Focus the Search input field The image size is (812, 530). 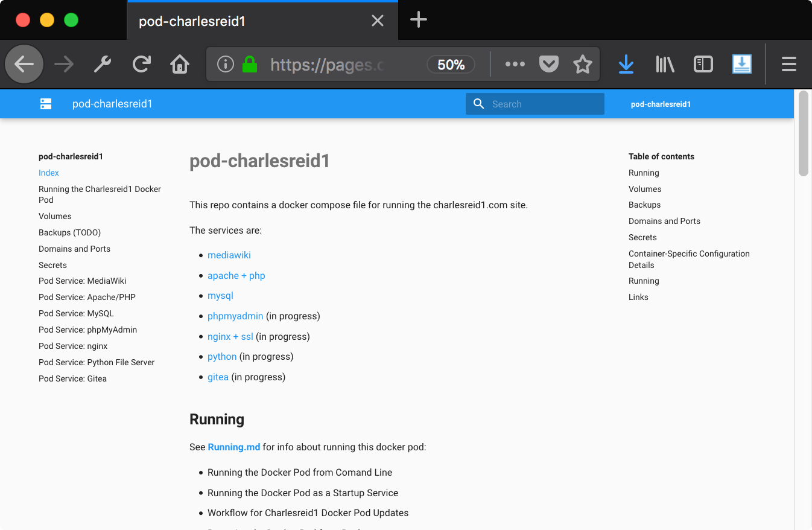coord(535,104)
